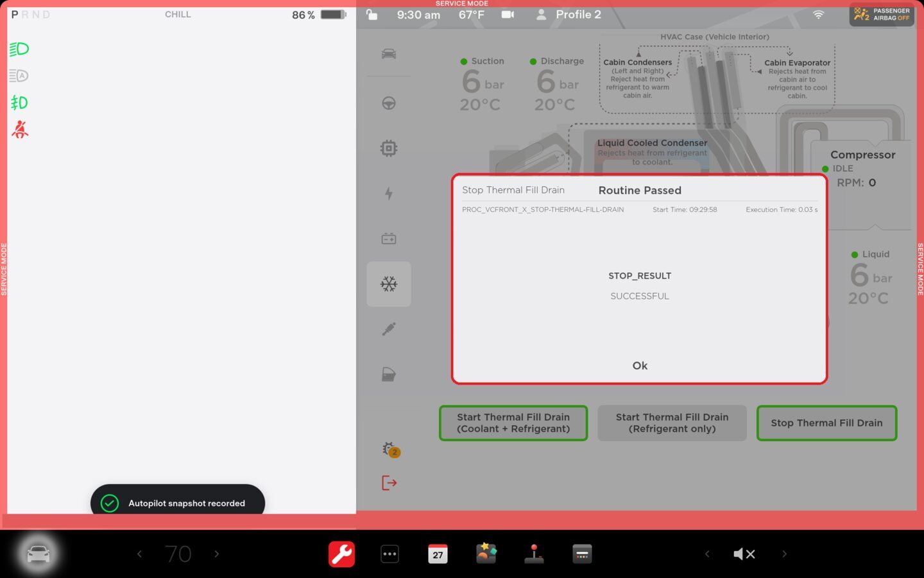The image size is (924, 578).
Task: Open the service alerts icon with badge
Action: pos(390,450)
